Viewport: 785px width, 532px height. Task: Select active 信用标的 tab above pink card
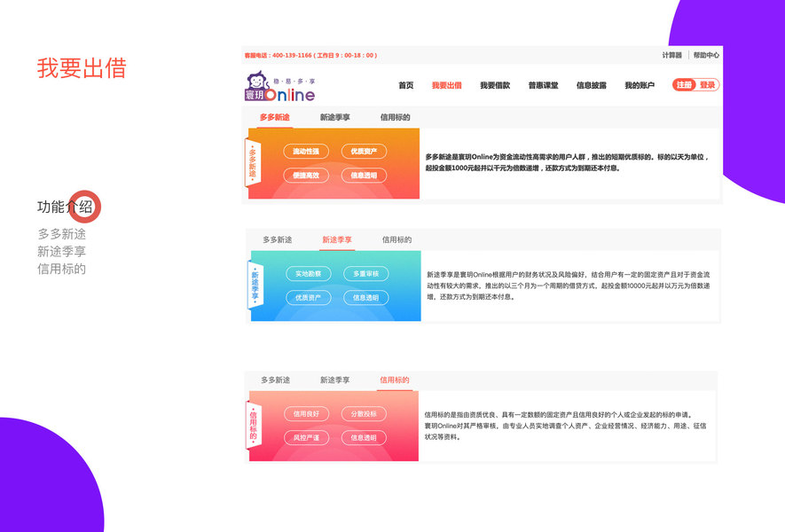point(395,379)
